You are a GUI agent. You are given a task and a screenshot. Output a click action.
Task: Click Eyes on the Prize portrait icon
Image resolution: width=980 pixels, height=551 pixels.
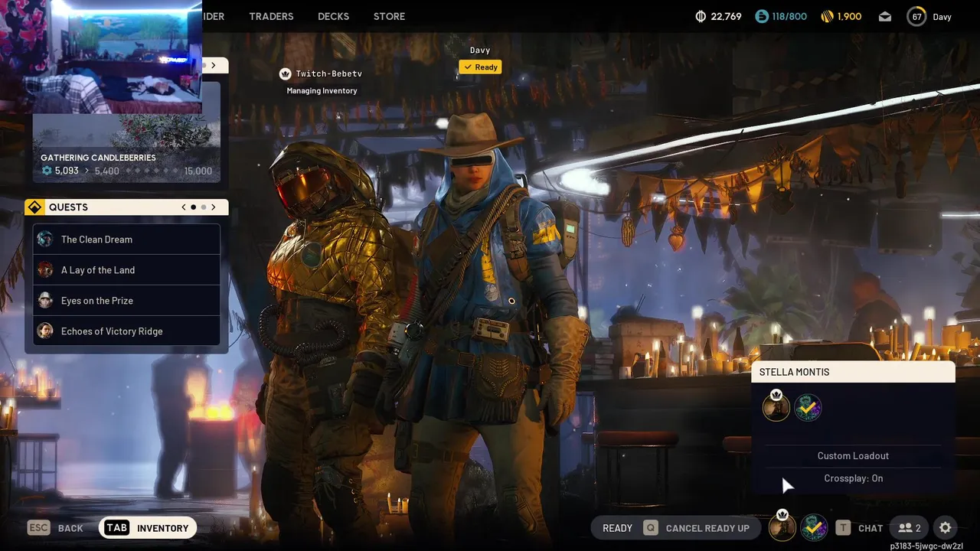tap(45, 301)
